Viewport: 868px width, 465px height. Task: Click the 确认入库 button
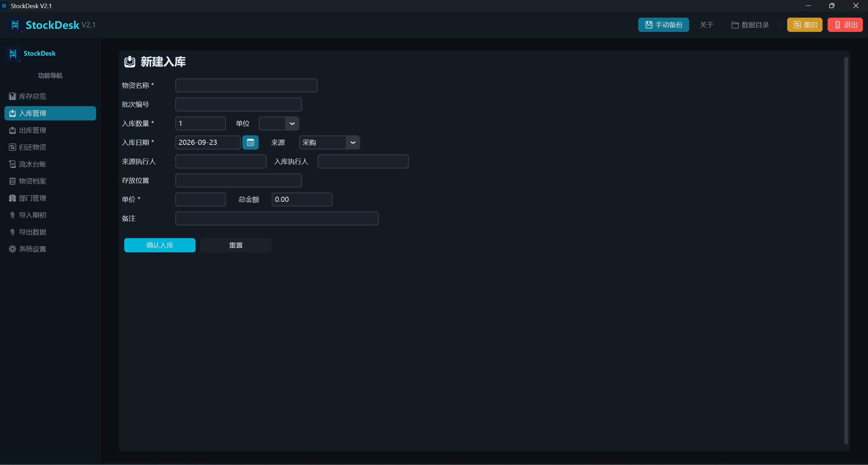click(160, 245)
